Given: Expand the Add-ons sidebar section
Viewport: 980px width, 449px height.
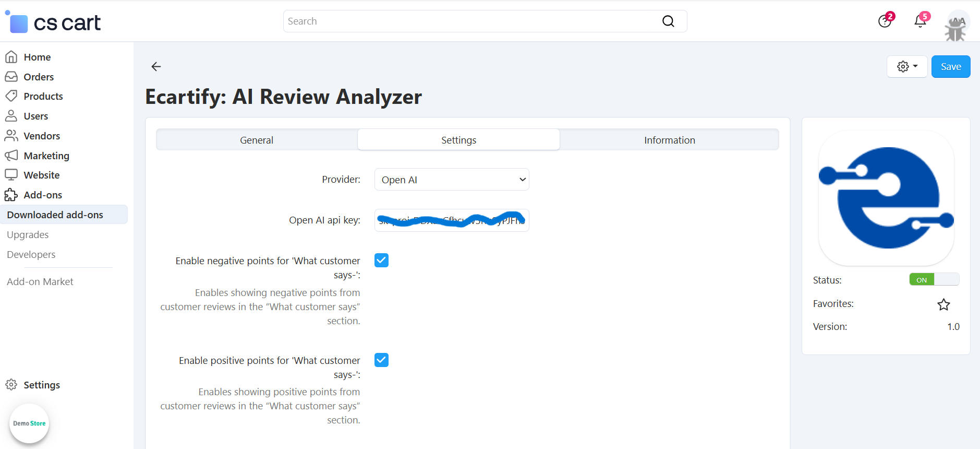Looking at the screenshot, I should (43, 195).
